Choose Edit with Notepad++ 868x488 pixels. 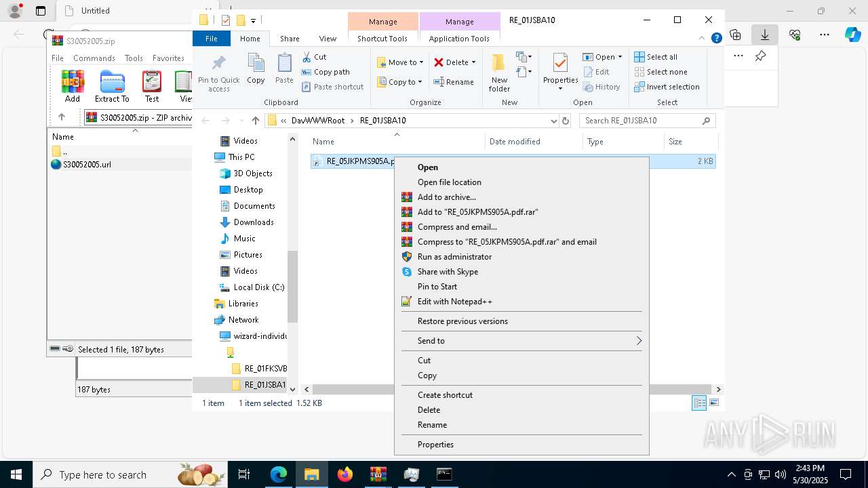[x=521, y=302]
